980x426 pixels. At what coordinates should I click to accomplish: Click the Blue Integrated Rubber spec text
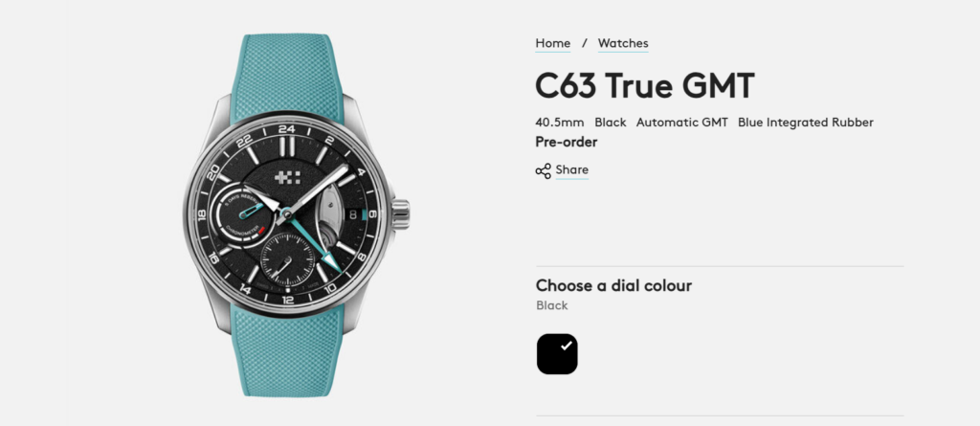(806, 123)
